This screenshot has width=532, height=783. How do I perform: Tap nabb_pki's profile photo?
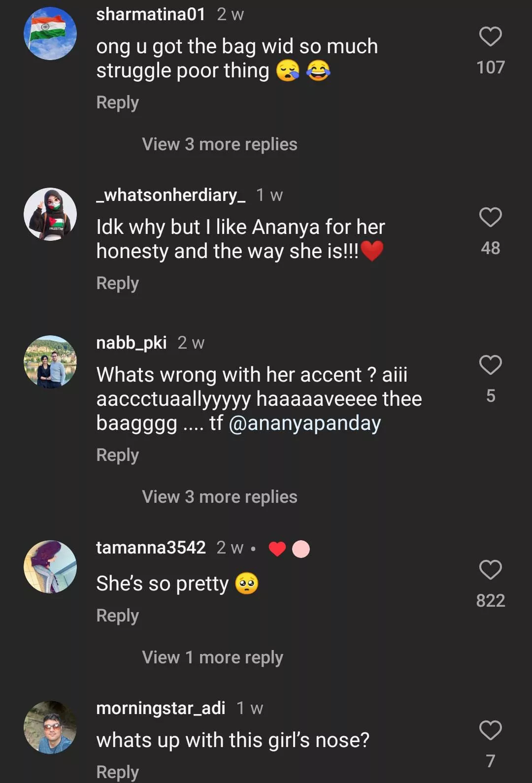(50, 362)
